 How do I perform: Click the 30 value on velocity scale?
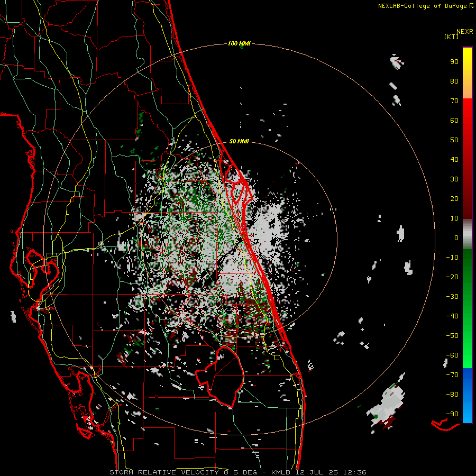(x=454, y=179)
